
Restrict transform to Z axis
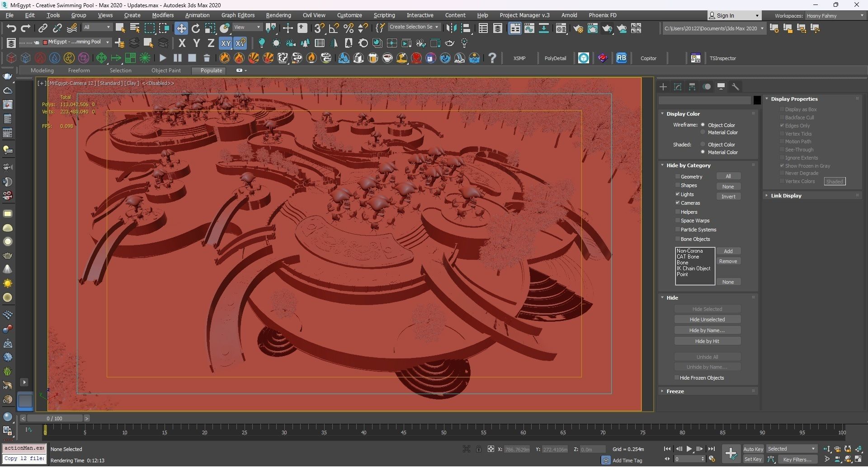(x=211, y=43)
